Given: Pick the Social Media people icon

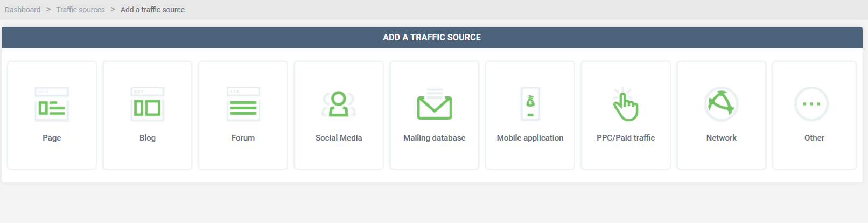Looking at the screenshot, I should click(339, 104).
